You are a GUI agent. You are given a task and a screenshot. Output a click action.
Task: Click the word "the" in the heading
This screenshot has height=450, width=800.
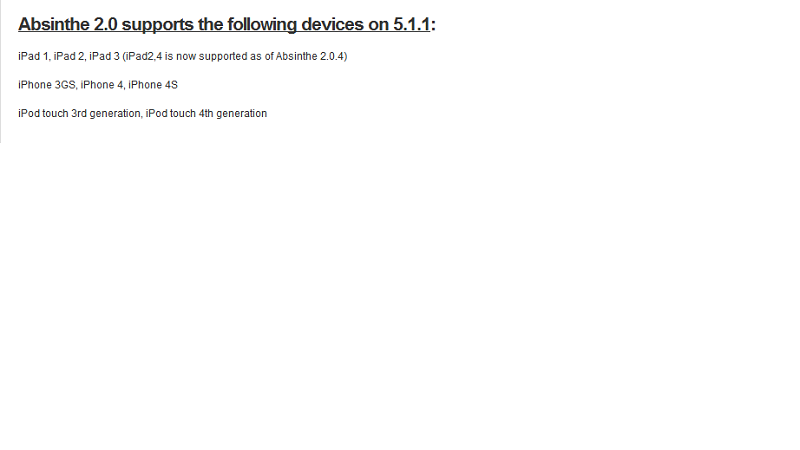tap(210, 24)
